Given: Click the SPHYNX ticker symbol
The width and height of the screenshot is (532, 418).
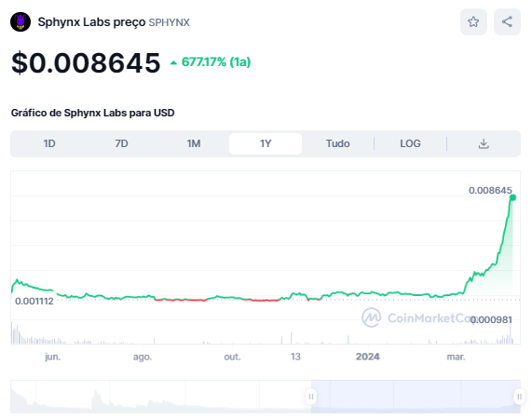Looking at the screenshot, I should coord(169,22).
